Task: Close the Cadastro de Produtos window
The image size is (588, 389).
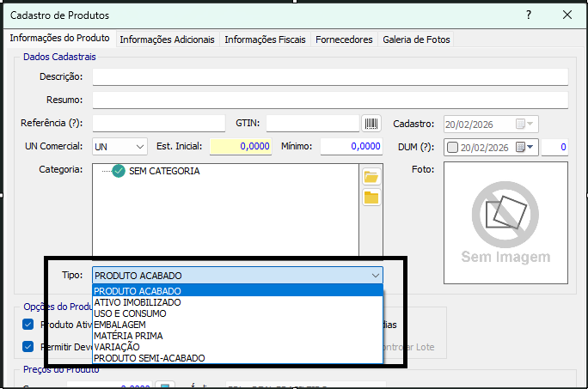Action: [x=567, y=15]
